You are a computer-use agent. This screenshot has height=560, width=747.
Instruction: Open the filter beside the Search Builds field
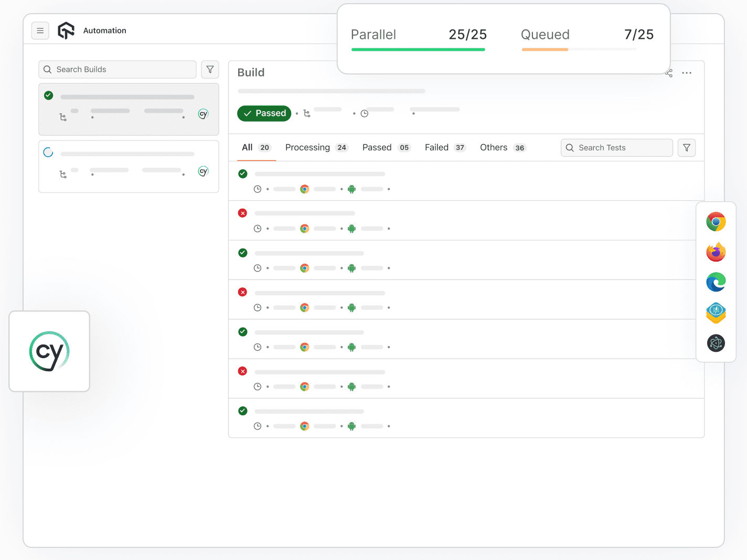click(210, 69)
